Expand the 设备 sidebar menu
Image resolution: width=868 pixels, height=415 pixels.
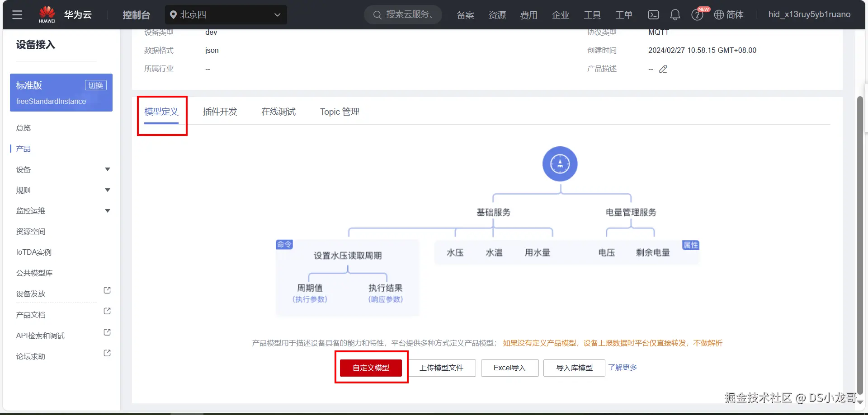[108, 169]
